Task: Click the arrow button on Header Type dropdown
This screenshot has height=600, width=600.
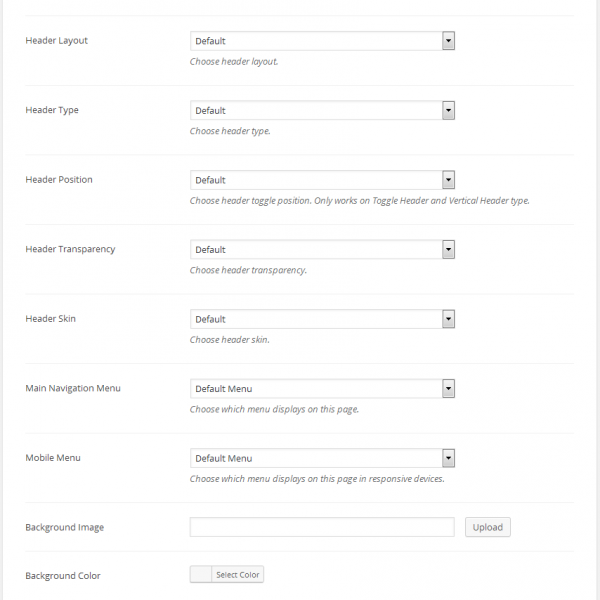Action: [x=448, y=111]
